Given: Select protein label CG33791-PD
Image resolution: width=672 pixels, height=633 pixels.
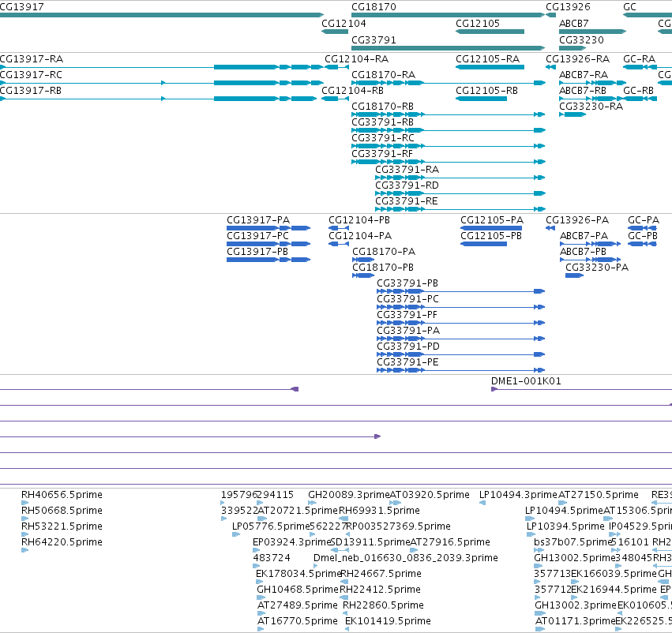Looking at the screenshot, I should coord(408,346).
